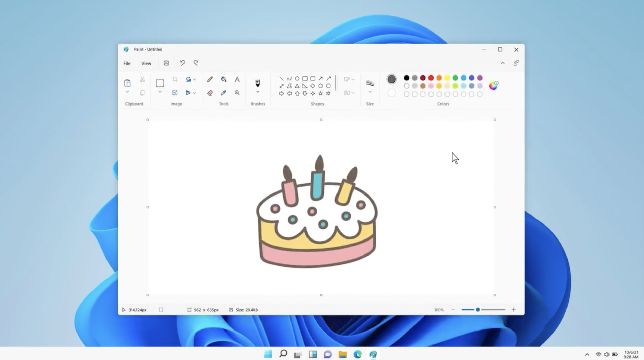Select the Text tool
Viewport: 644px width, 360px height.
(x=237, y=79)
